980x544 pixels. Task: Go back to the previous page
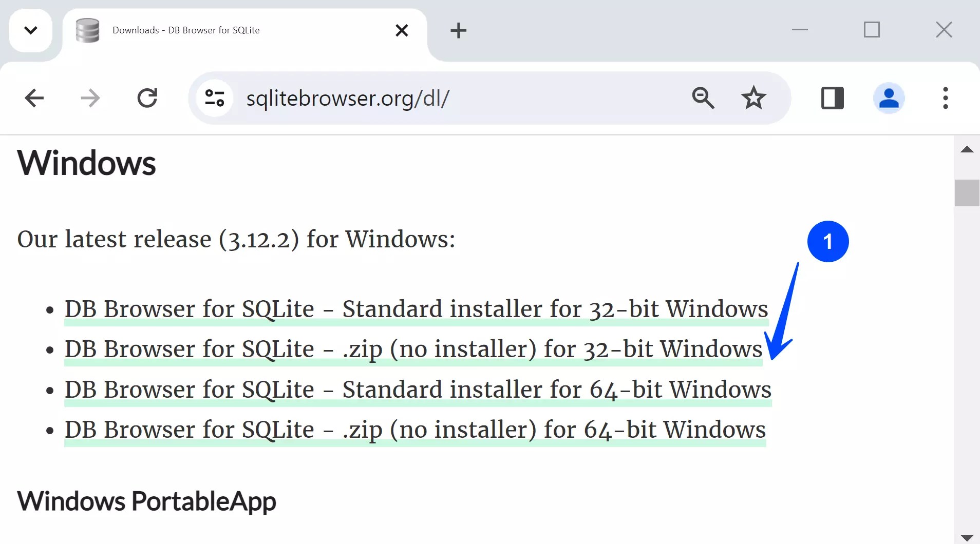click(x=34, y=98)
